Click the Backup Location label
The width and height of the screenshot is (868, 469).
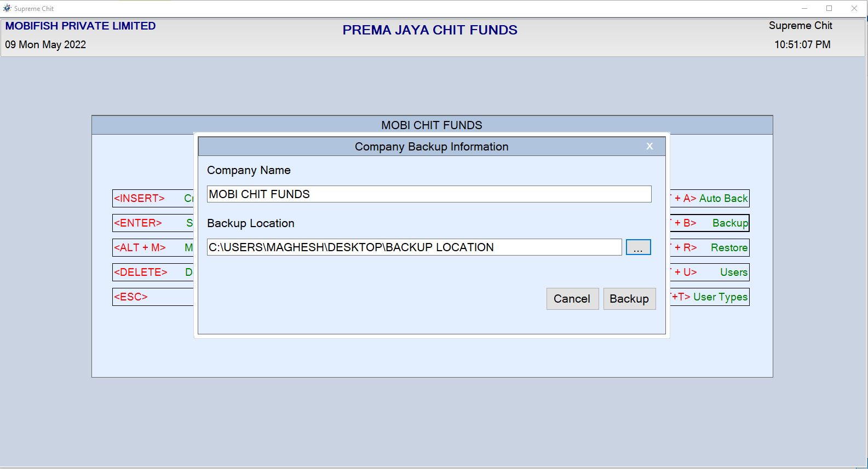(x=251, y=223)
